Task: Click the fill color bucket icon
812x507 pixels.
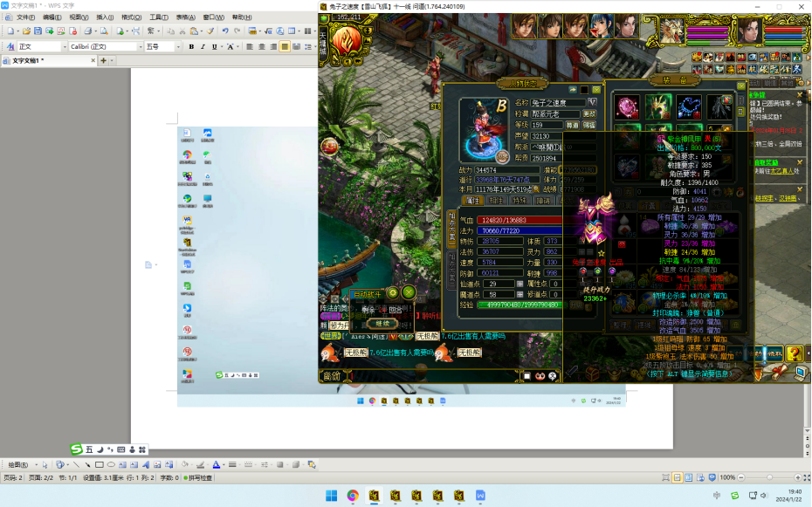Action: click(185, 464)
